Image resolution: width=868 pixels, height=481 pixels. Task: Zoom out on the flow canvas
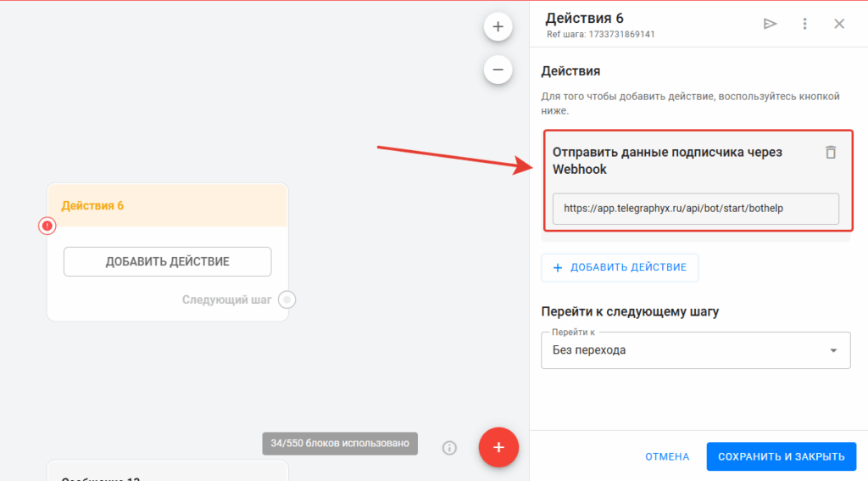pyautogui.click(x=498, y=70)
